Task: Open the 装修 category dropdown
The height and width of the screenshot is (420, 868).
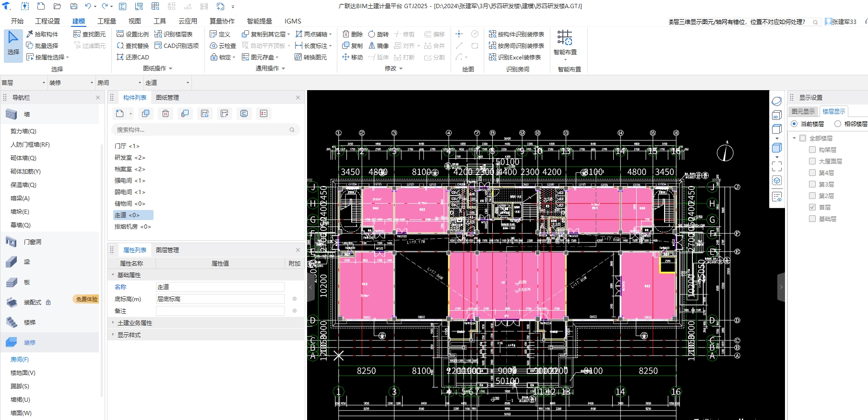Action: 72,82
